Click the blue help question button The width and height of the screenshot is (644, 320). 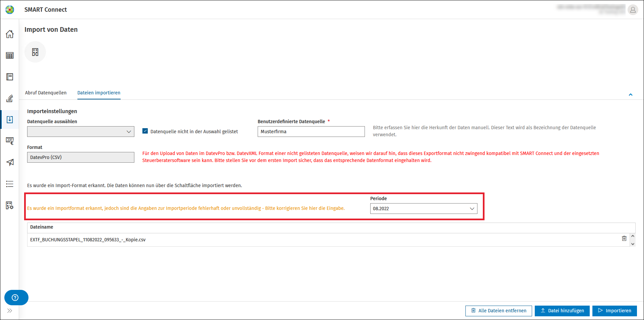coord(16,298)
